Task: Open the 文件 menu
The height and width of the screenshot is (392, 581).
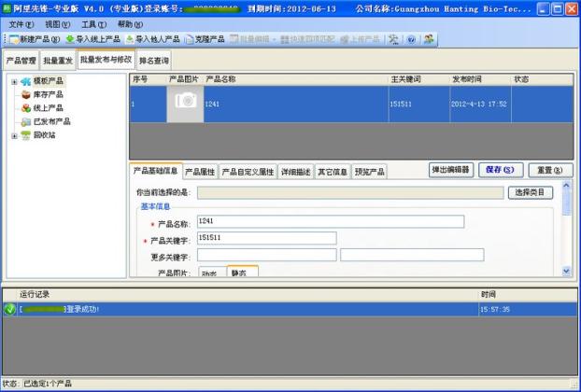Action: pos(21,24)
